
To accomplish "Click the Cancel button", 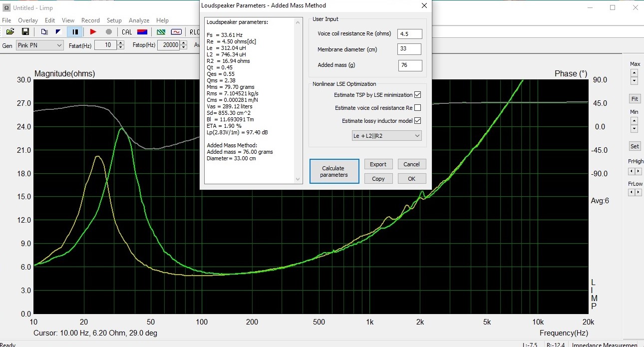I will (x=411, y=164).
